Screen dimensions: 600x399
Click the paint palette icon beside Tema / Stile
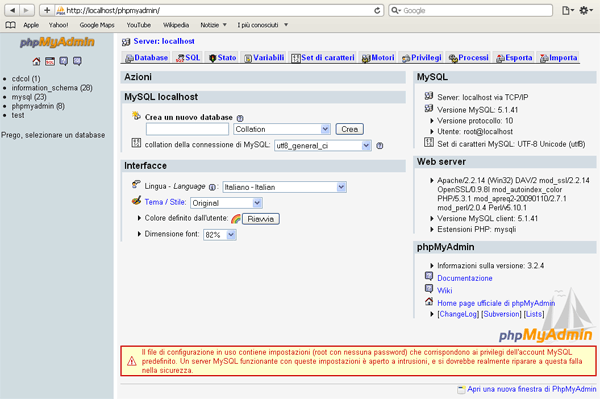tap(136, 201)
